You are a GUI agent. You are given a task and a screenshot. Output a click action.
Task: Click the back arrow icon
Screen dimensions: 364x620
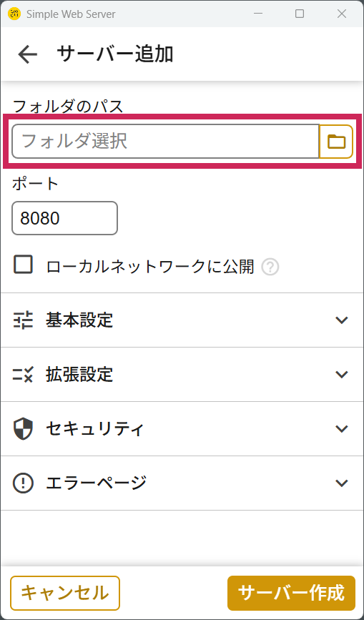28,54
